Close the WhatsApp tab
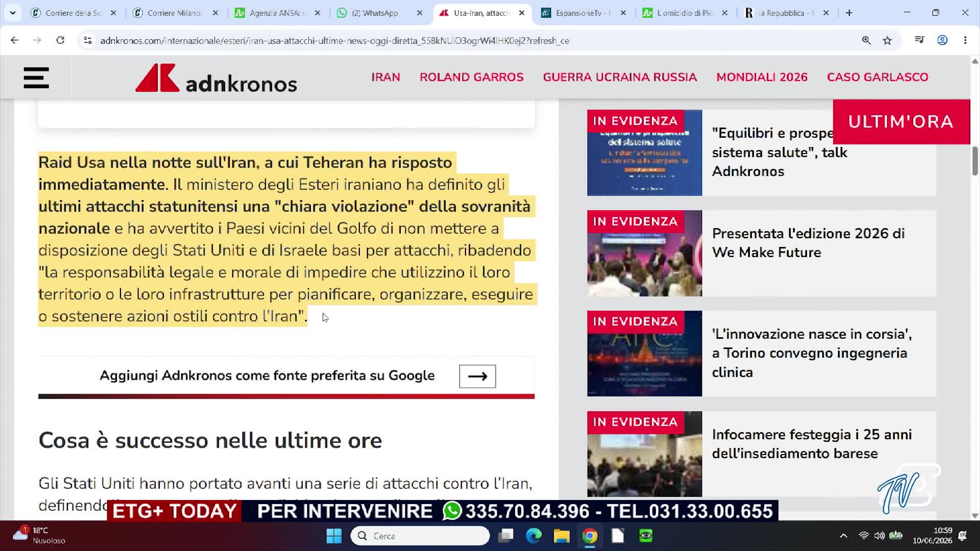The image size is (980, 551). point(420,13)
